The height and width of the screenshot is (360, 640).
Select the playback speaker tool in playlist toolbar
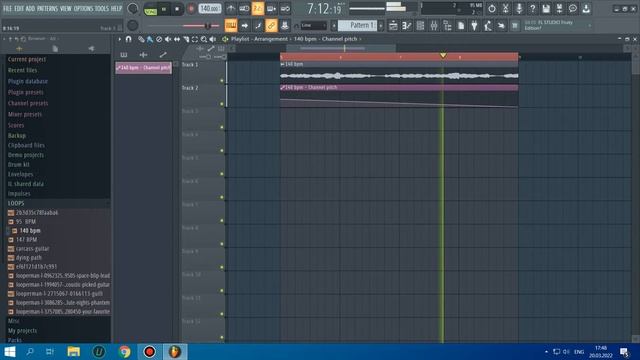pyautogui.click(x=213, y=39)
